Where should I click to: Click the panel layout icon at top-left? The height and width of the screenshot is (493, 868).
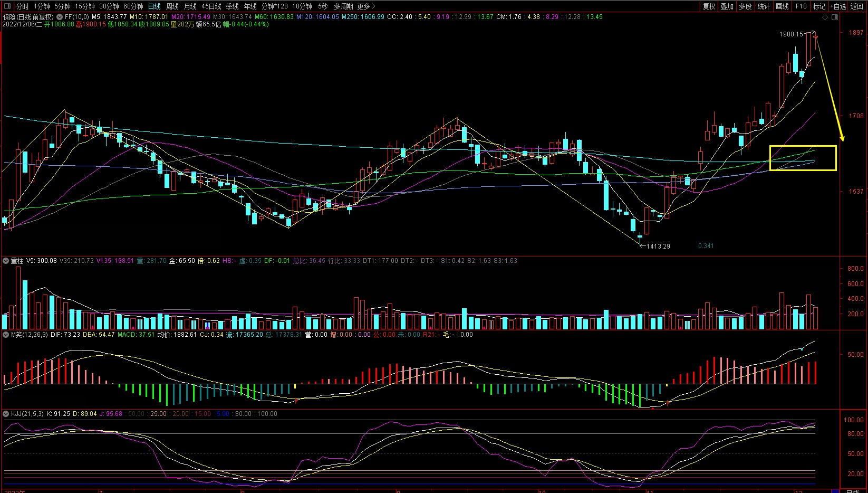(7, 6)
